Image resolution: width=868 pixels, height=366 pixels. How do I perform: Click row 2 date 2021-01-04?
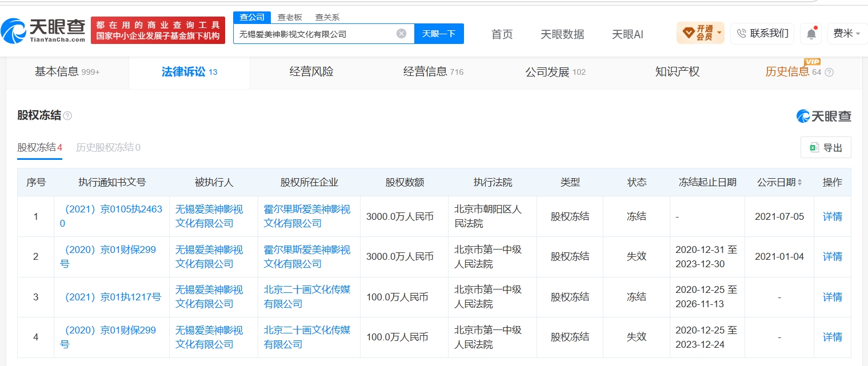(779, 257)
